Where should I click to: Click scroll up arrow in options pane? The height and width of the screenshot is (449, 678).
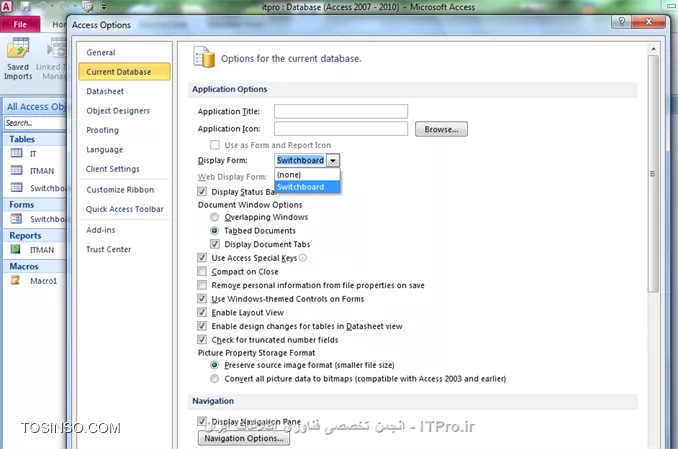pos(653,49)
